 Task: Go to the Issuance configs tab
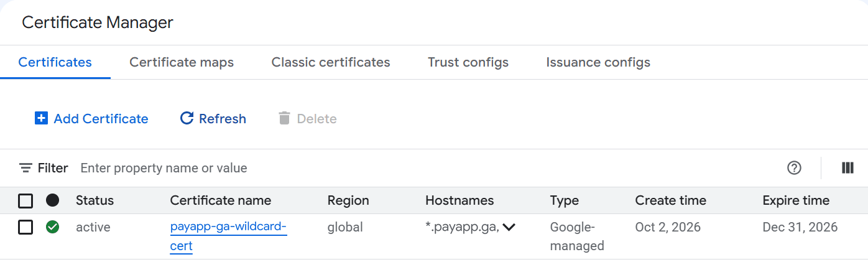(x=598, y=62)
